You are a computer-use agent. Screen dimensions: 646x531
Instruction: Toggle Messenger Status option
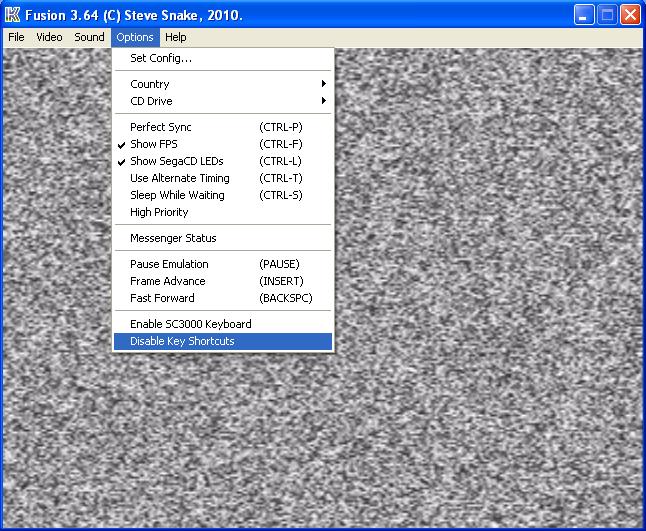[x=223, y=238]
